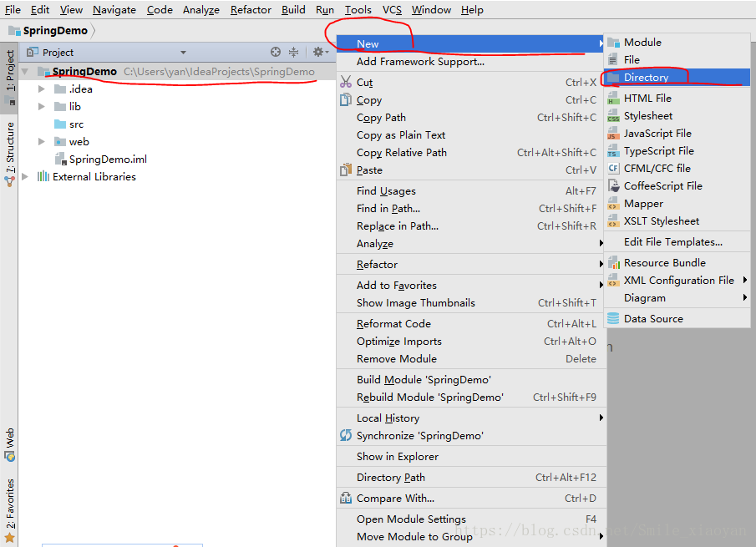Click the Mapper file icon
The height and width of the screenshot is (547, 756).
click(x=613, y=204)
